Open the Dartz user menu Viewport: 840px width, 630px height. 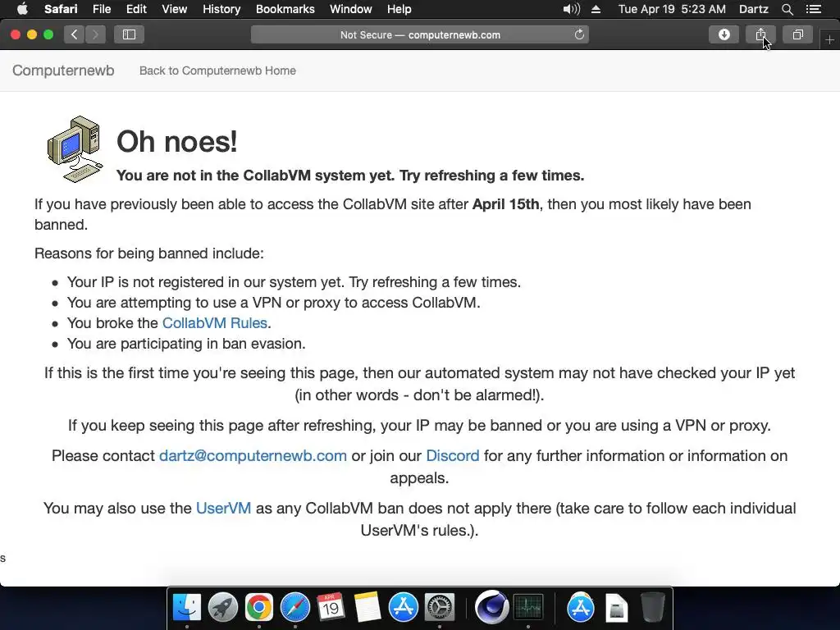[x=753, y=9]
